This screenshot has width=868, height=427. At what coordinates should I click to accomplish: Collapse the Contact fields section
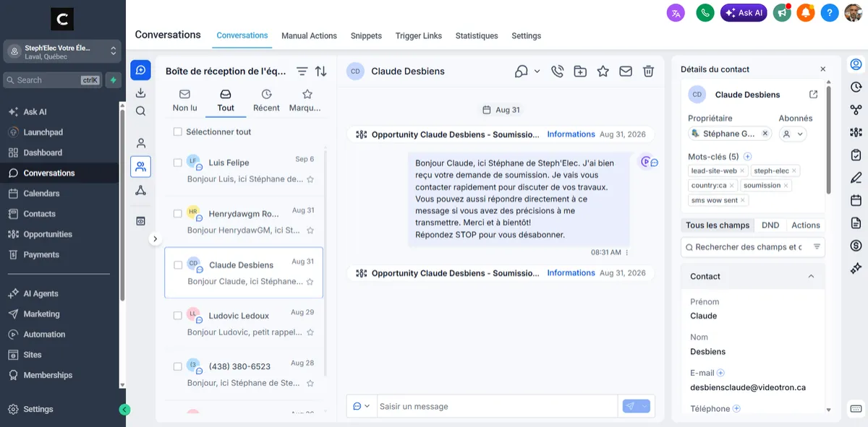811,276
